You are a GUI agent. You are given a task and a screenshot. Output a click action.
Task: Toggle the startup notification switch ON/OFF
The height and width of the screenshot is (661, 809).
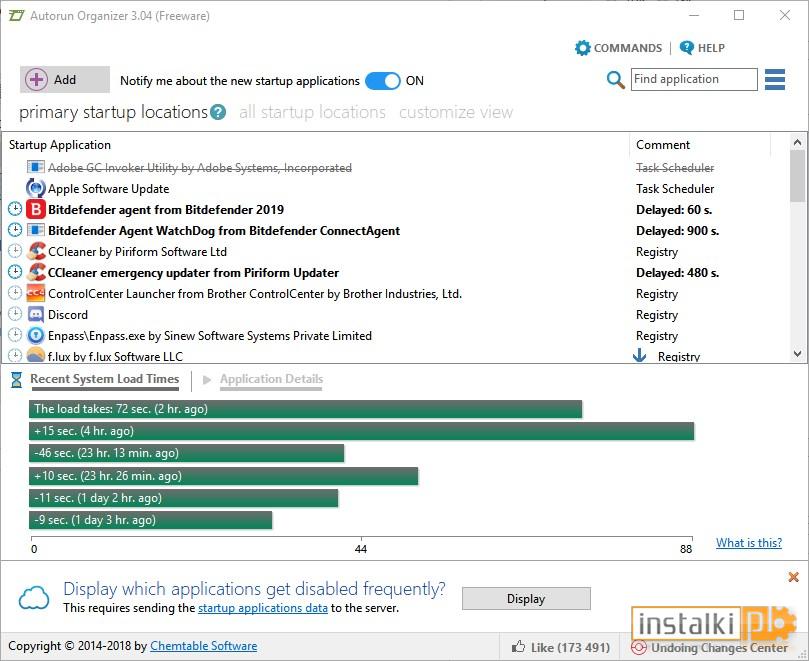[x=382, y=81]
